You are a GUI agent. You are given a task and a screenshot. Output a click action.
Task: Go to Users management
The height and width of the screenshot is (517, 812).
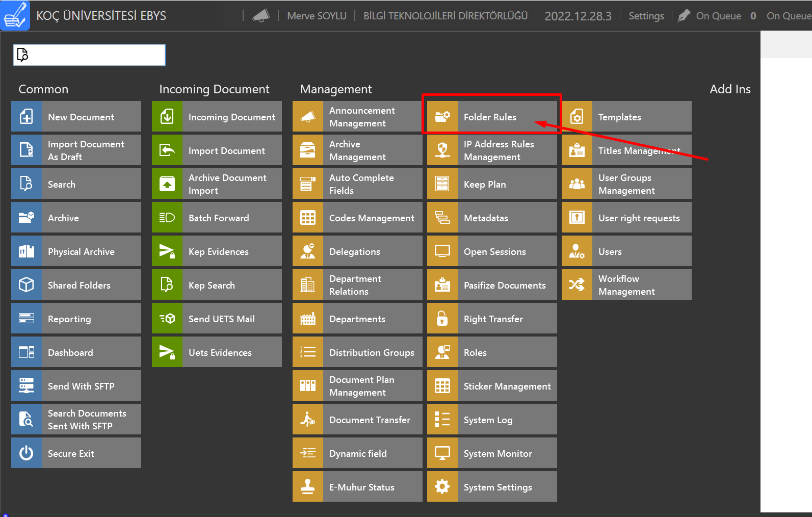(626, 251)
